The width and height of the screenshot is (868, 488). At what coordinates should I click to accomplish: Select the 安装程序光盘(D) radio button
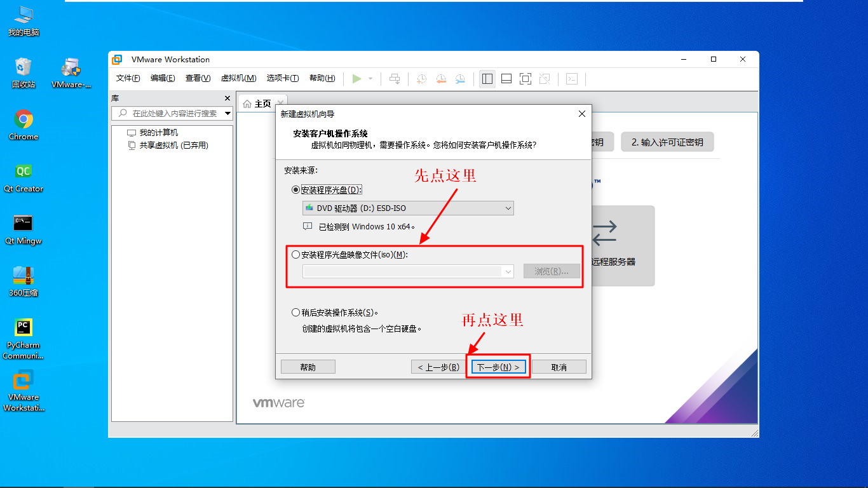(x=295, y=190)
